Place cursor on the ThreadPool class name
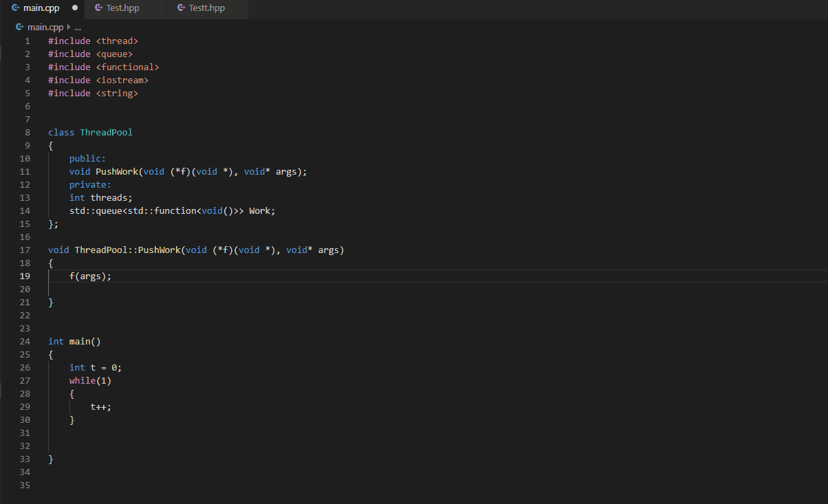Screen dimensions: 828x504 tap(106, 132)
